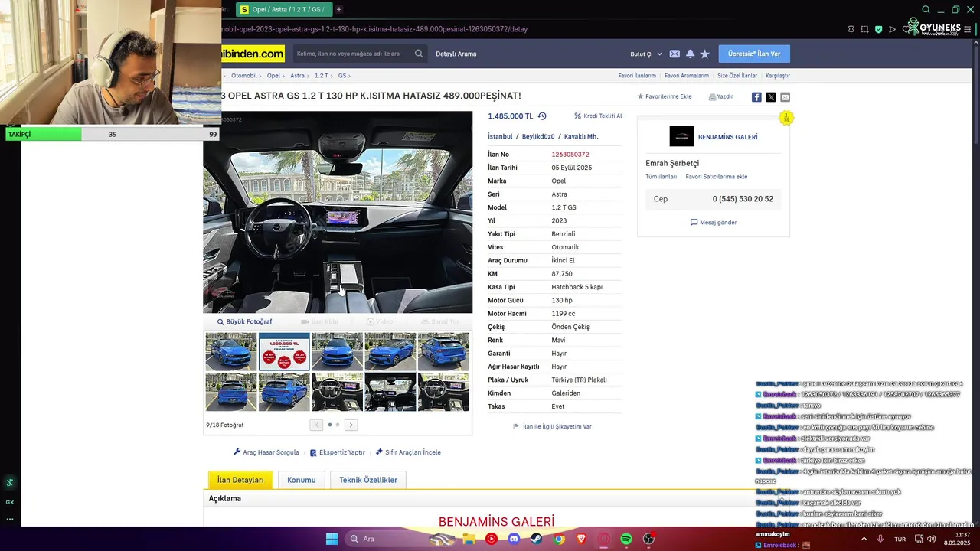Viewport: 980px width, 551px height.
Task: Expand the Bulut Ç. account dropdown
Action: pos(646,54)
